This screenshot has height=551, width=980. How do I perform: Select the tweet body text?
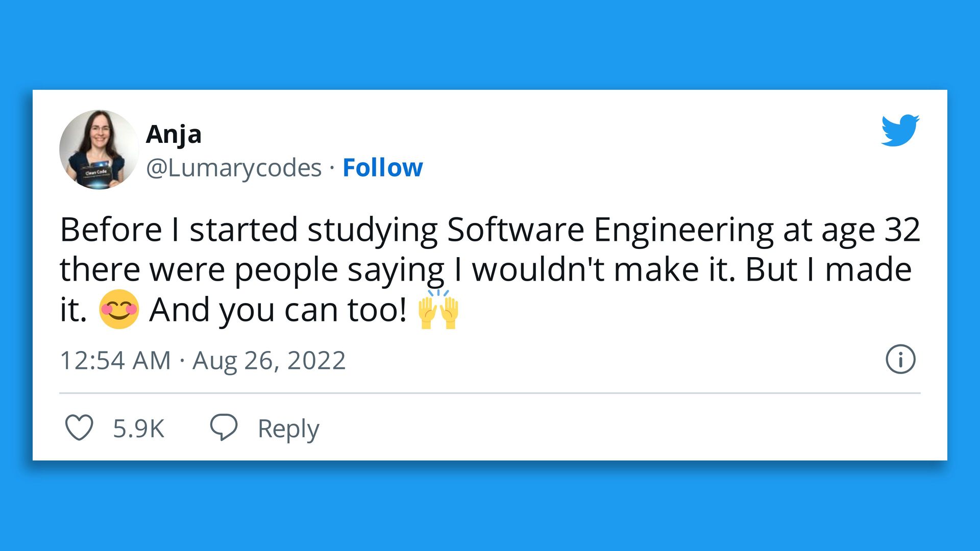[485, 268]
